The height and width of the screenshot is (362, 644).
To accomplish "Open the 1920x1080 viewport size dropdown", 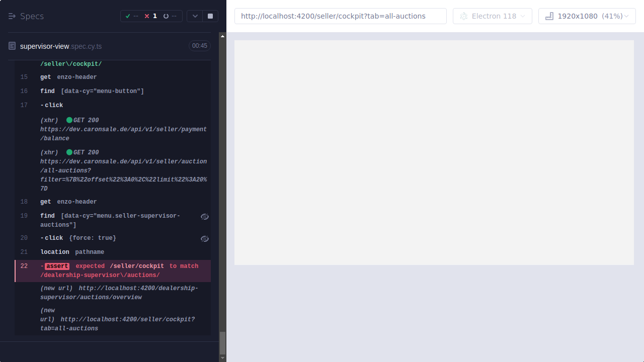I will (x=587, y=16).
